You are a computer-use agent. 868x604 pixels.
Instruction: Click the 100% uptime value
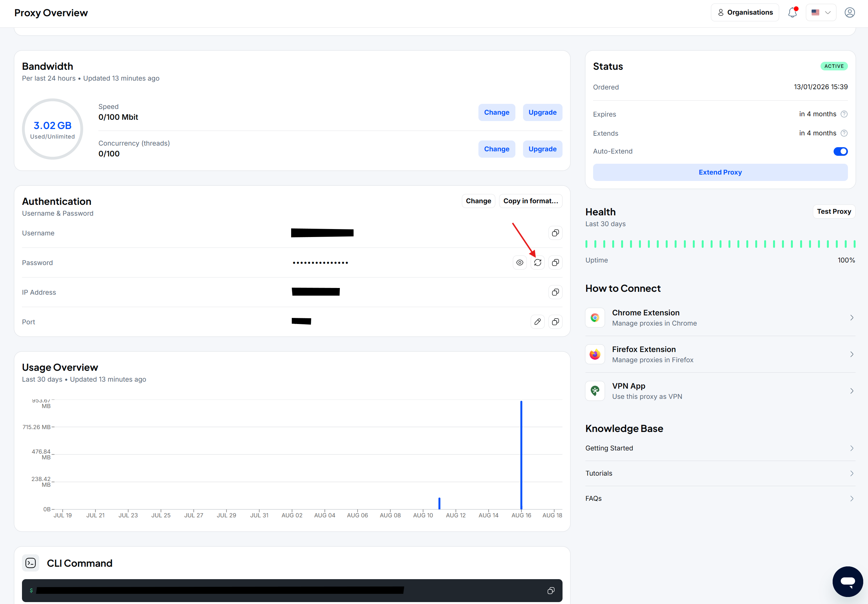click(x=846, y=260)
